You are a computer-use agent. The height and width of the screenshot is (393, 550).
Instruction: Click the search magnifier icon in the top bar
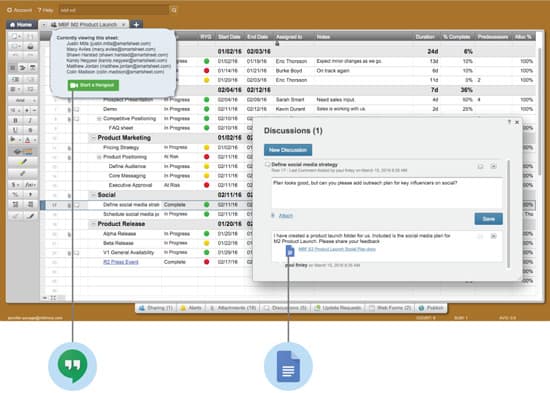pos(174,10)
